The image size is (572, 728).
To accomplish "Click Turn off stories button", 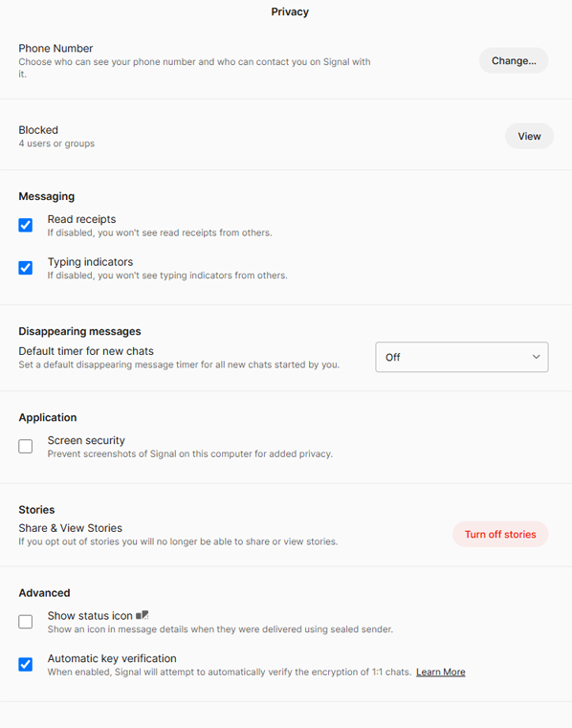I will (500, 535).
